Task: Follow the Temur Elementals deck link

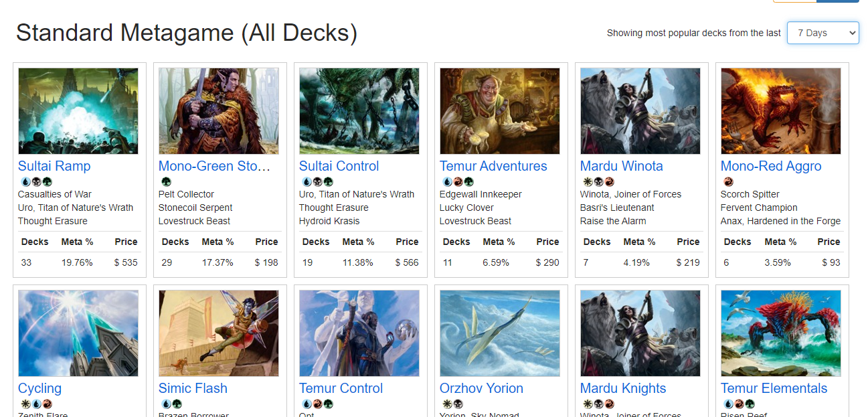Action: [x=774, y=388]
